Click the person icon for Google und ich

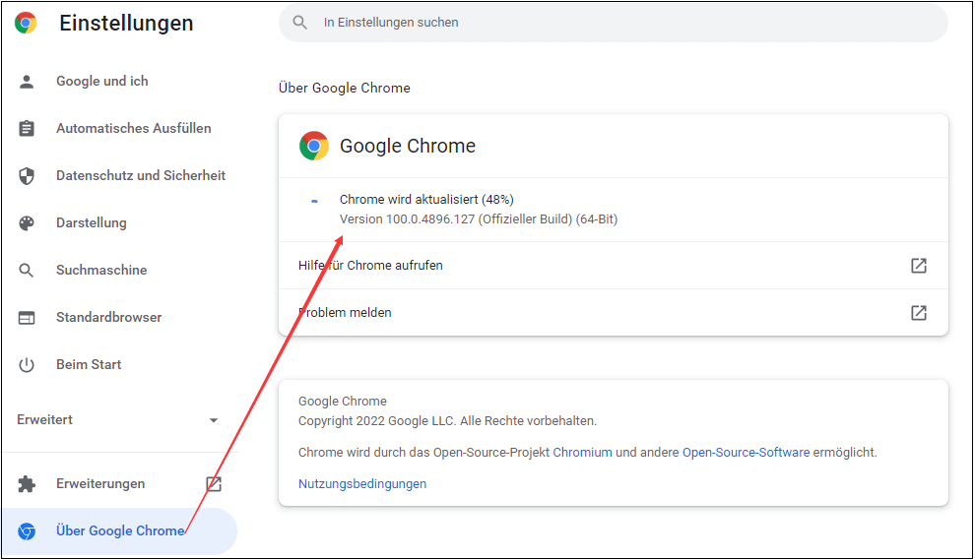[x=27, y=82]
